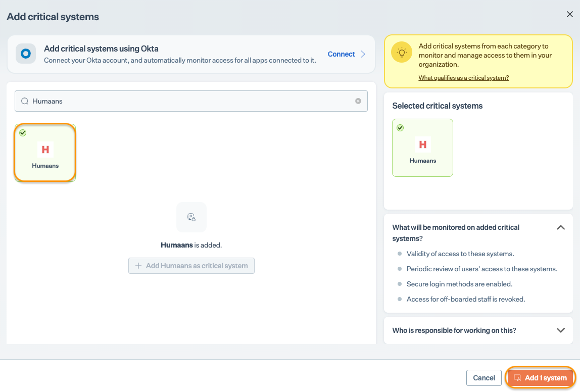The image size is (580, 392).
Task: Click Add Humaans as critical system button
Action: (x=191, y=266)
